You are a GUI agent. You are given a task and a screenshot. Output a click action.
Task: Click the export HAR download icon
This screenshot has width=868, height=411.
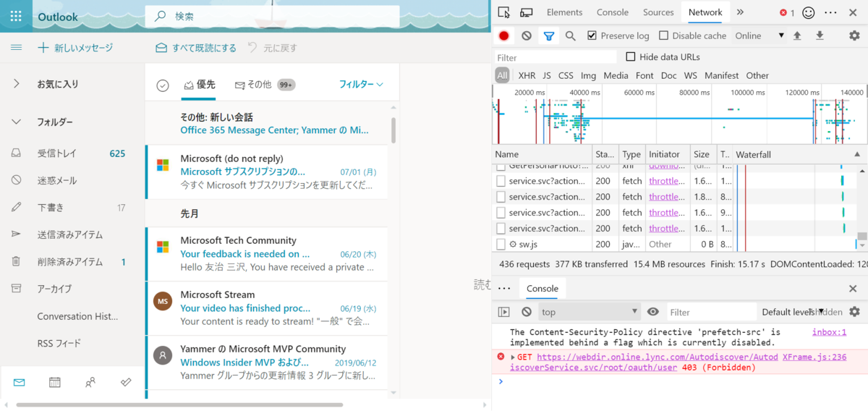point(820,35)
